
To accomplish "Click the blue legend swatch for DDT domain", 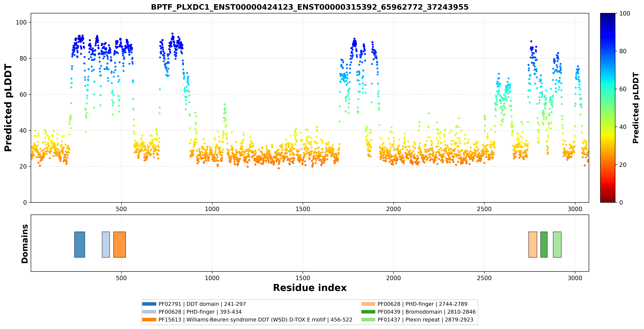I will 149,304.
